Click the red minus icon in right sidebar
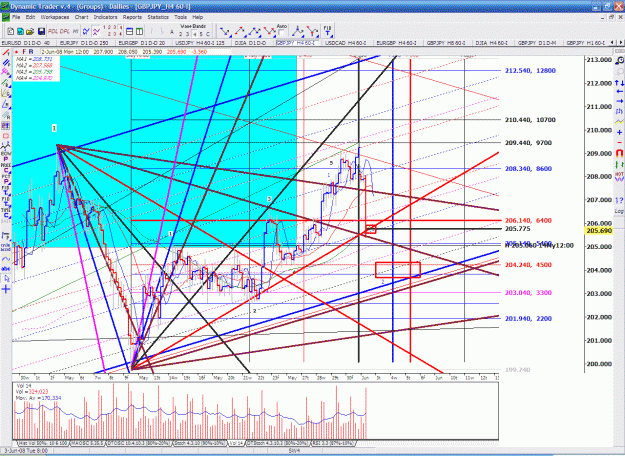This screenshot has width=625, height=456. coord(619,142)
